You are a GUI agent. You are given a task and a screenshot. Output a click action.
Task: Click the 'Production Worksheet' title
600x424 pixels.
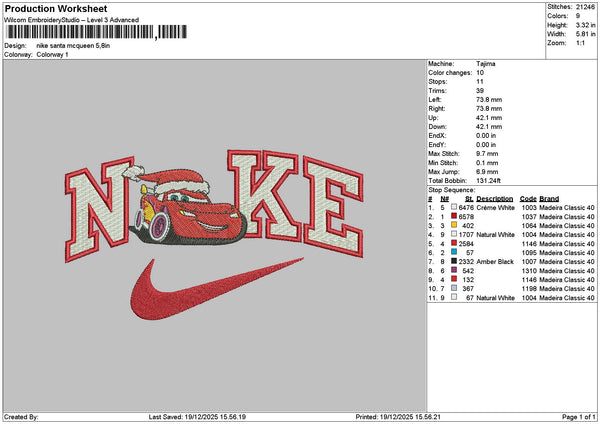point(56,8)
